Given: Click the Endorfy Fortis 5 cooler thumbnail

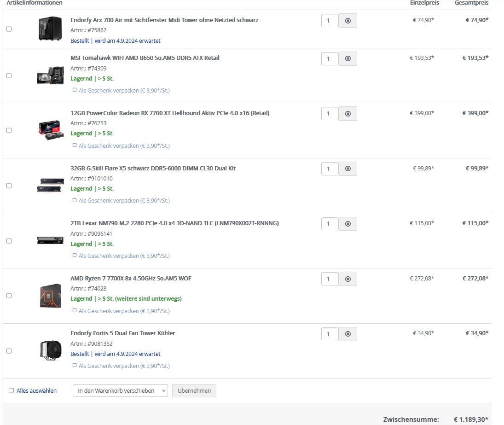Looking at the screenshot, I should click(51, 350).
